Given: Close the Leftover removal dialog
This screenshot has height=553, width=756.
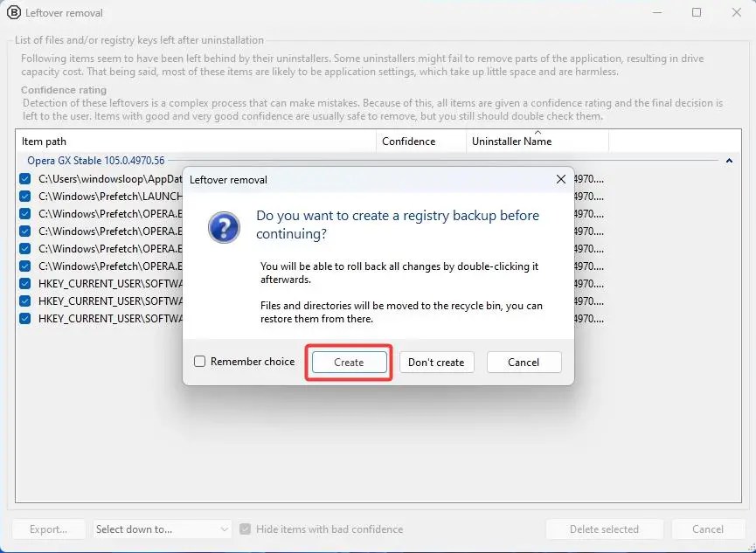Looking at the screenshot, I should 560,179.
